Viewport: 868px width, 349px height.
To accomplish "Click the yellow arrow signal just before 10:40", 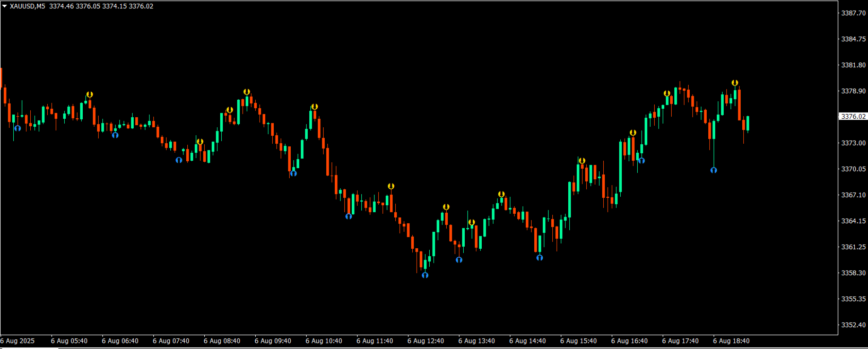I will click(315, 107).
